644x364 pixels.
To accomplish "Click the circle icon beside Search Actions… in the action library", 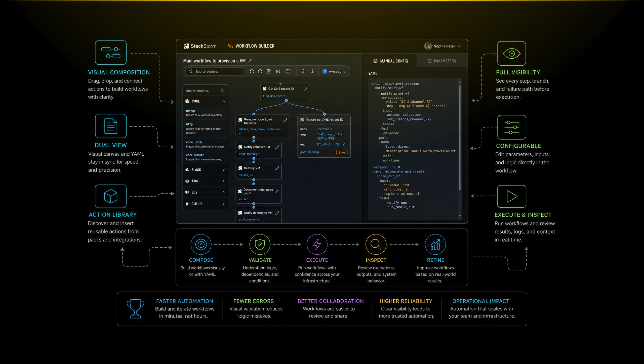I will coord(222,91).
